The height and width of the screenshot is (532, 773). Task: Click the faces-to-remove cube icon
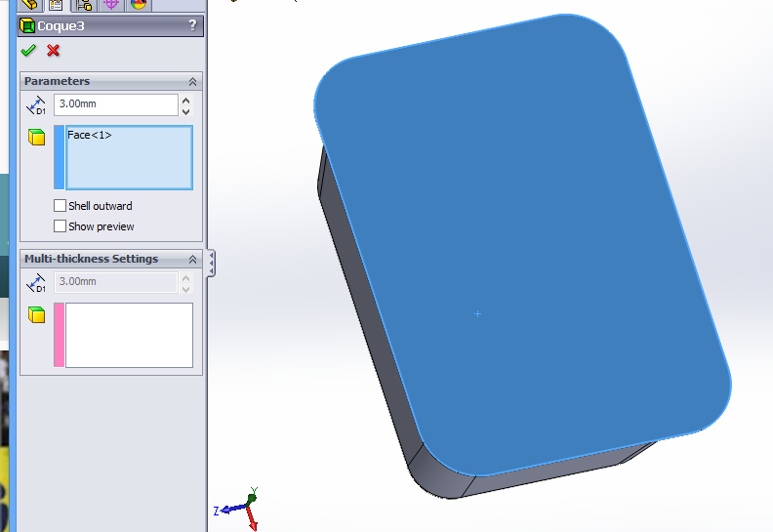(37, 138)
